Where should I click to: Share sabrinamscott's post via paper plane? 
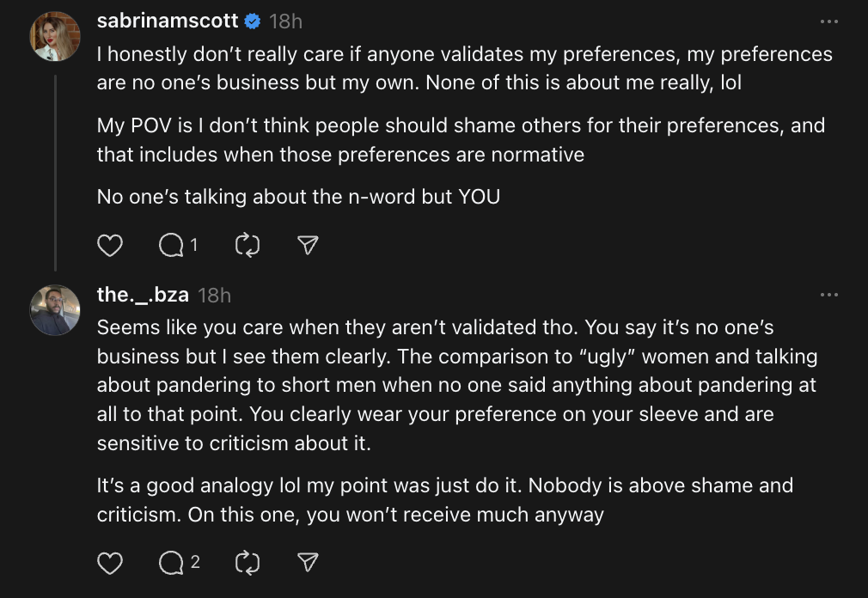click(x=308, y=247)
